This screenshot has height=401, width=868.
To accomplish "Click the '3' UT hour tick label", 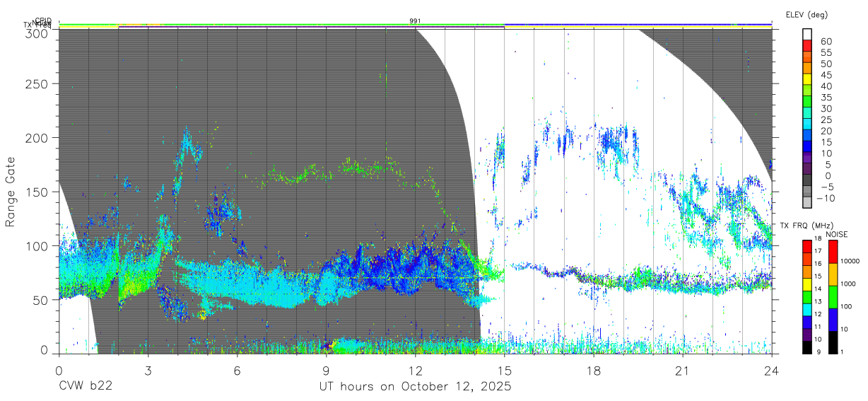I will pos(148,370).
